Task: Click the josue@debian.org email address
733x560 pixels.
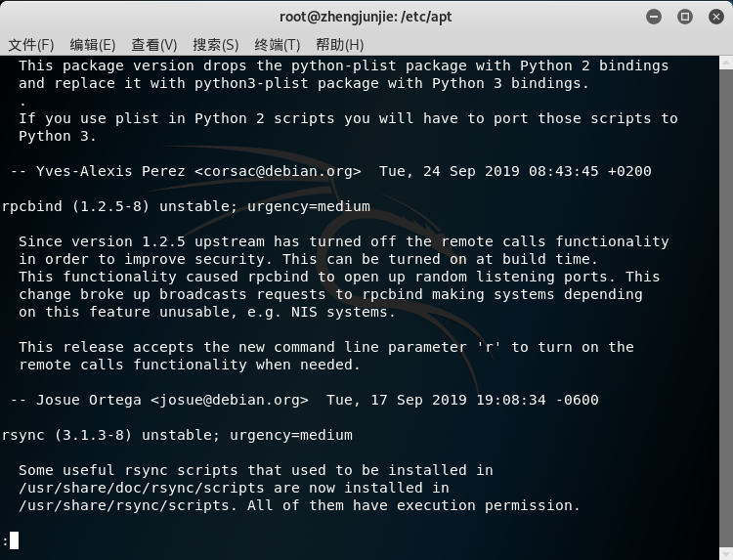Action: coord(229,400)
